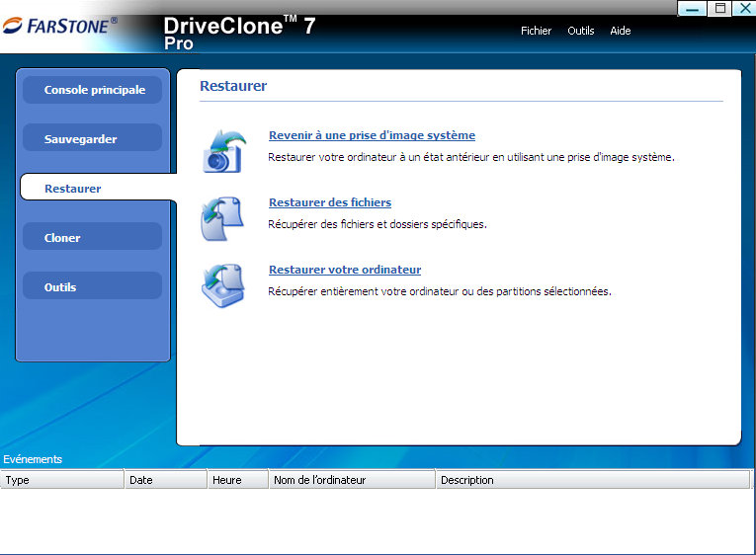Maximize the DriveClone window
Viewport: 756px width, 555px height.
[x=719, y=9]
